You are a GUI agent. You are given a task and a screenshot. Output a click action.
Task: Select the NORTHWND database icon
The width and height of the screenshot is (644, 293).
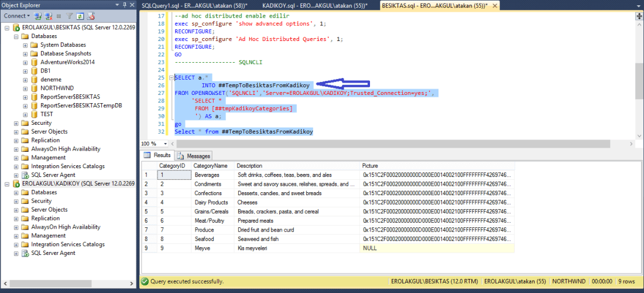coord(34,88)
